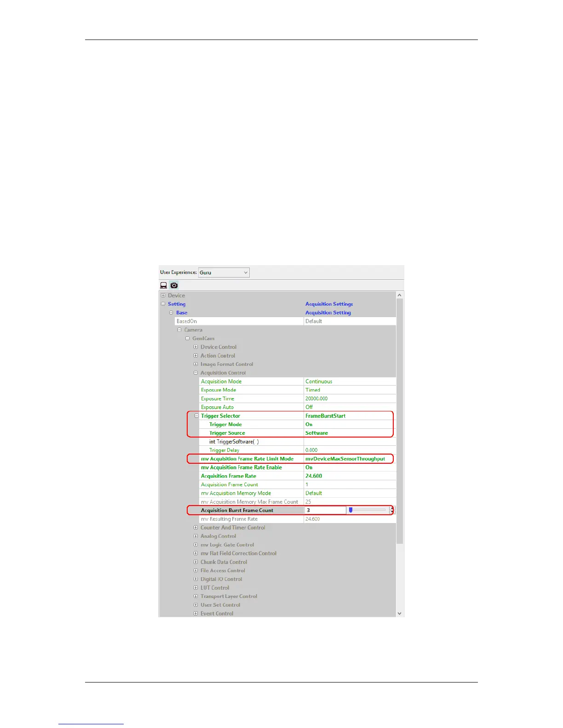Screen dimensions: 563x728
Task: Select the Exposure Time property label
Action: click(x=218, y=398)
